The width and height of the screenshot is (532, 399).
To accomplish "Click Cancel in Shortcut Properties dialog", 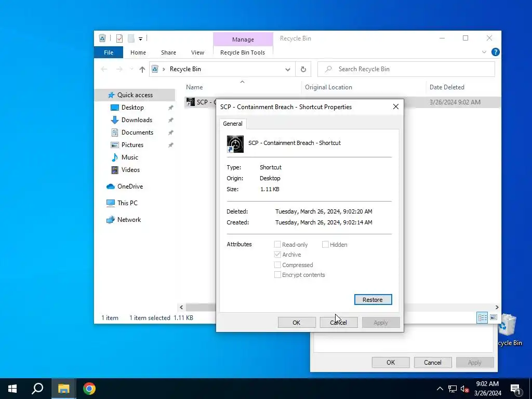I will 339,323.
